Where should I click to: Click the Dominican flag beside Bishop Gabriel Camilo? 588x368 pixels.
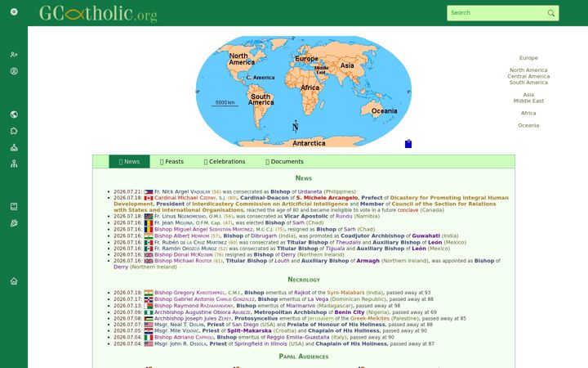[x=149, y=299]
